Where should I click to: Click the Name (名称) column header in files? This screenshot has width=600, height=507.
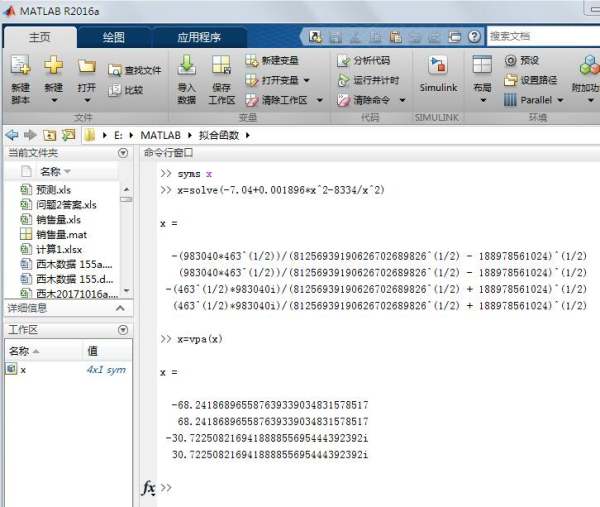[56, 171]
